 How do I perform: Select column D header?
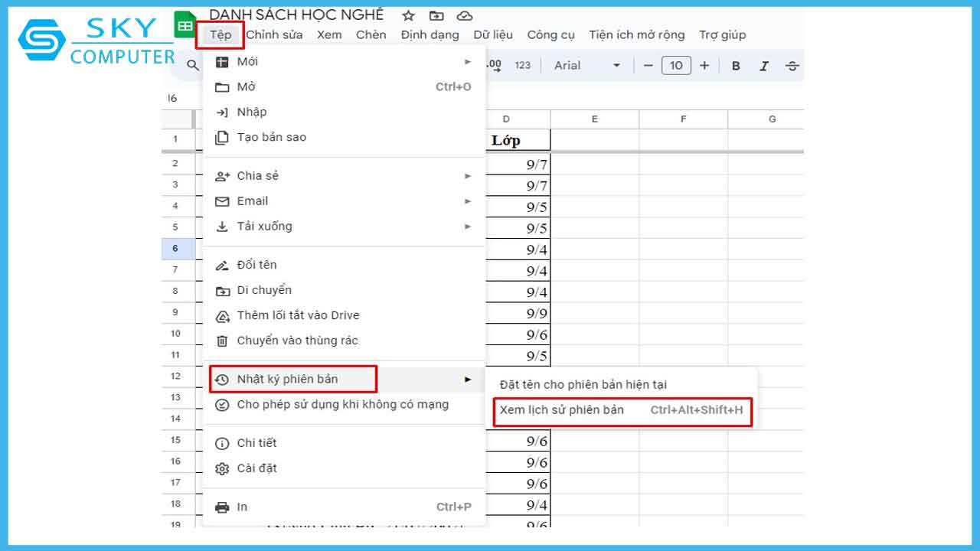click(x=506, y=119)
